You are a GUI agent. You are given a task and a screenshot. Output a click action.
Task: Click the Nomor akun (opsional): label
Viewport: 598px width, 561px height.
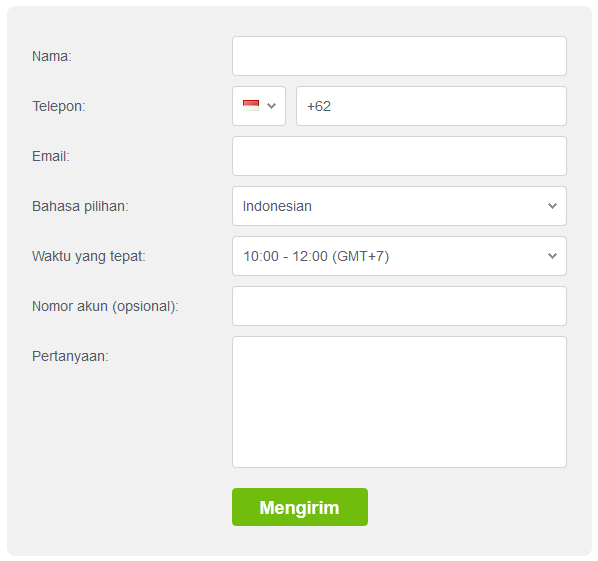[x=105, y=306]
